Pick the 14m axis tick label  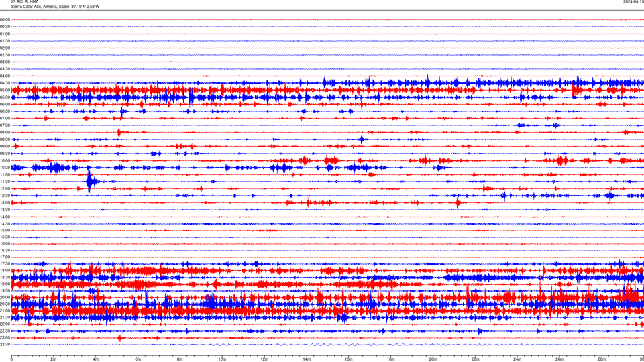click(307, 359)
